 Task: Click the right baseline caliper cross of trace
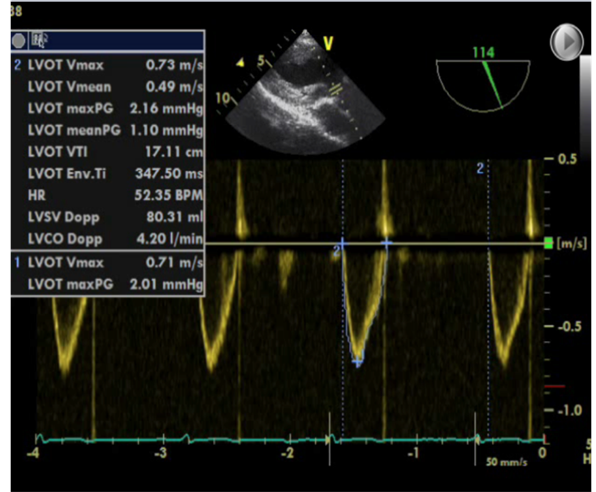pos(387,243)
